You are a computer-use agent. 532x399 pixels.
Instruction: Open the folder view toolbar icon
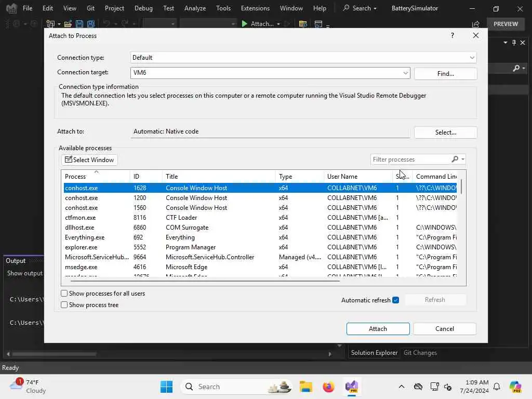coord(303,24)
